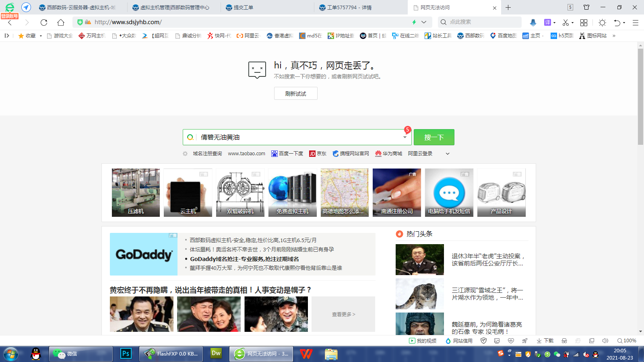Click the heartbeat health icon in status bar
The image size is (644, 362).
(511, 341)
